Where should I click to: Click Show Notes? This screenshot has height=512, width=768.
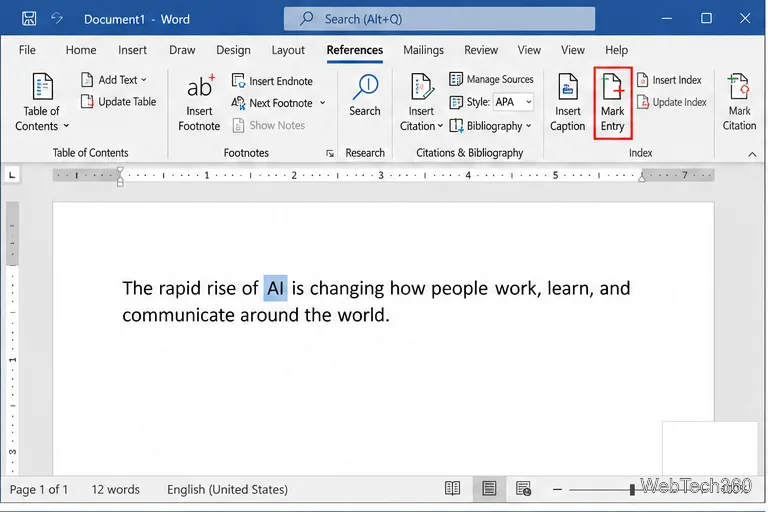269,125
